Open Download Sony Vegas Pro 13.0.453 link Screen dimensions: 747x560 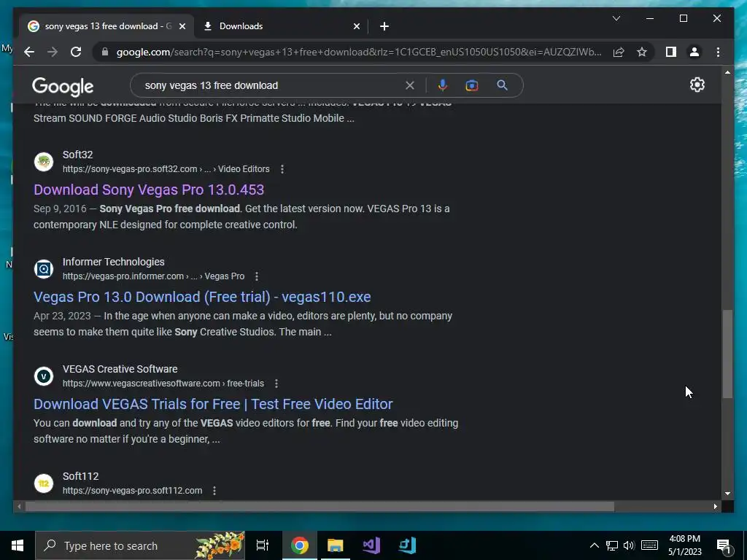[149, 190]
